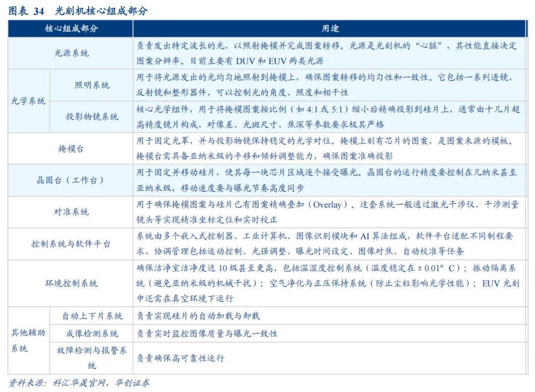Screen dimensions: 535x392
Task: Click the text 负责实现硅片的自动加载与卸载
Action: 198,316
